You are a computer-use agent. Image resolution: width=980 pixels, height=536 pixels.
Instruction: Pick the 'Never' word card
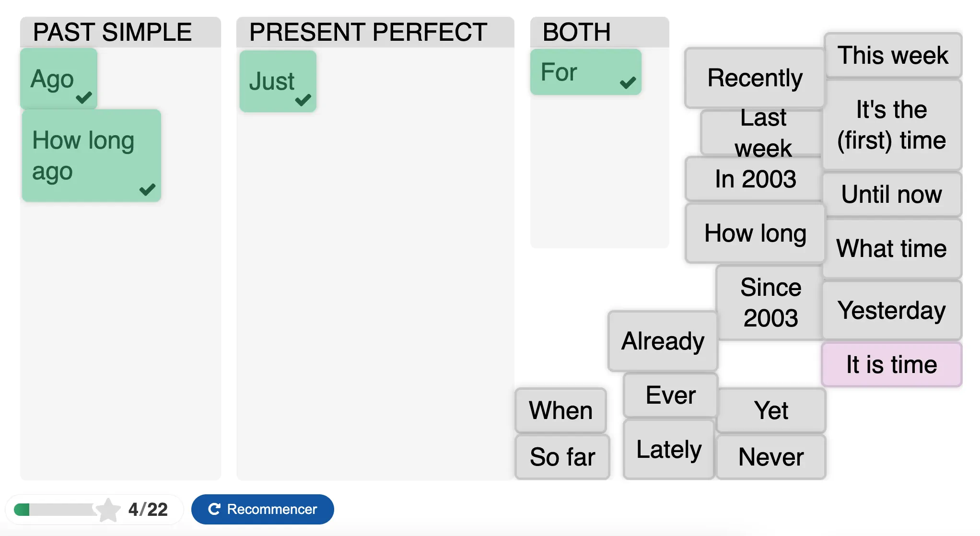pos(770,456)
